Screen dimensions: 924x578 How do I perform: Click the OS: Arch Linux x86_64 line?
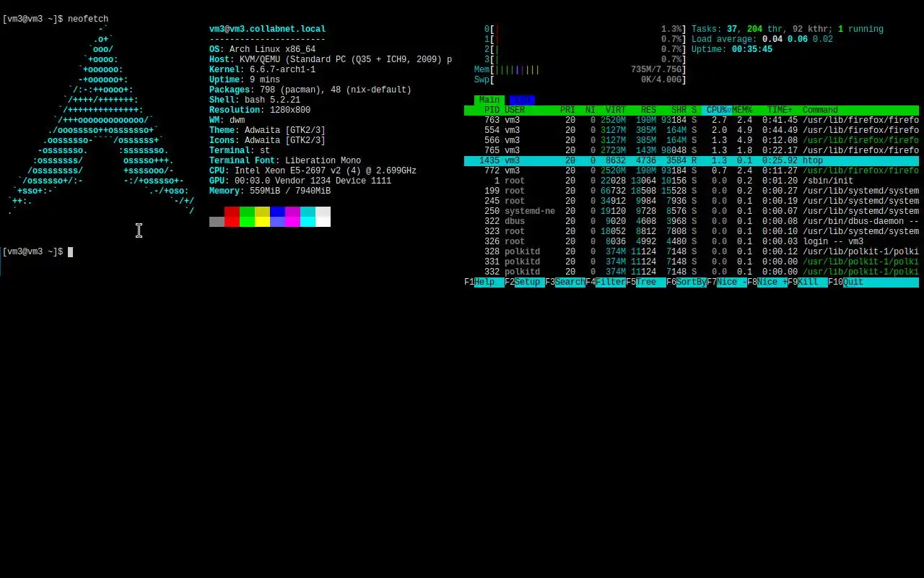pyautogui.click(x=262, y=49)
